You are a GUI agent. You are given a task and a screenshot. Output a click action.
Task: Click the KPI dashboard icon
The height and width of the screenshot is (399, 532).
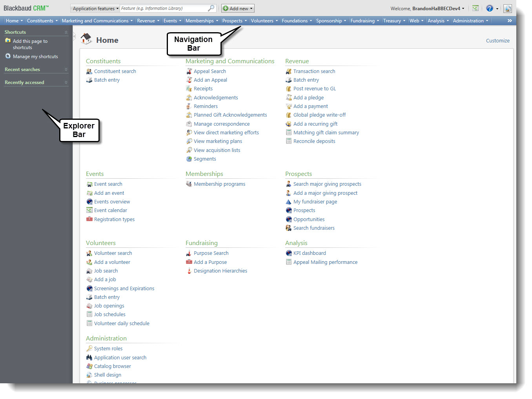pyautogui.click(x=289, y=253)
